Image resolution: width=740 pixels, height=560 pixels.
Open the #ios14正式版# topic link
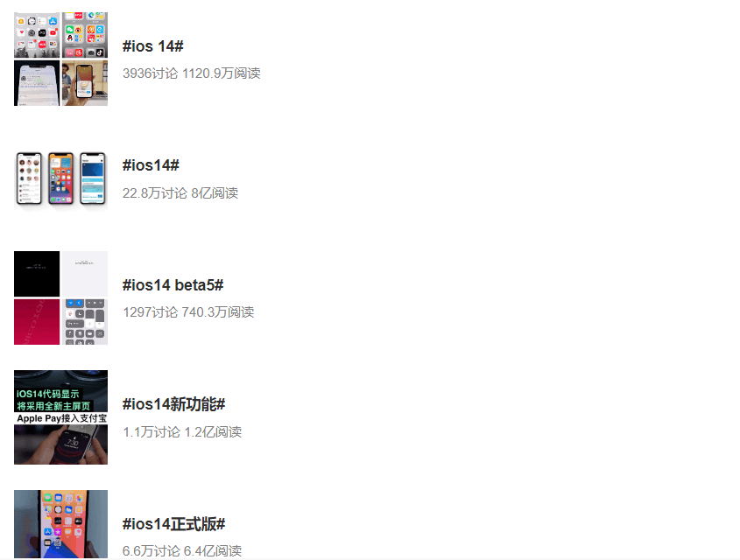173,524
